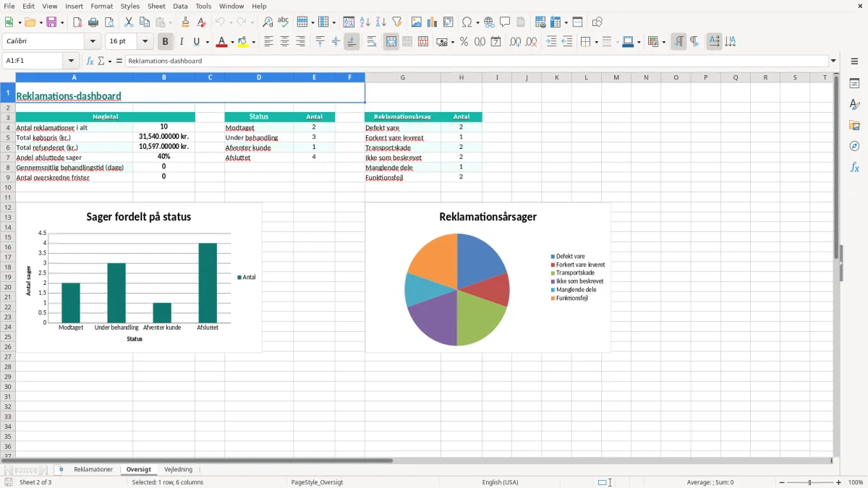
Task: Select the Clone Formatting paintbrush
Action: click(186, 22)
